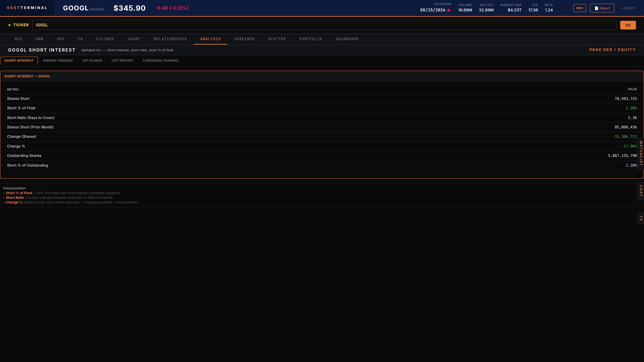Open the Report button

(602, 8)
